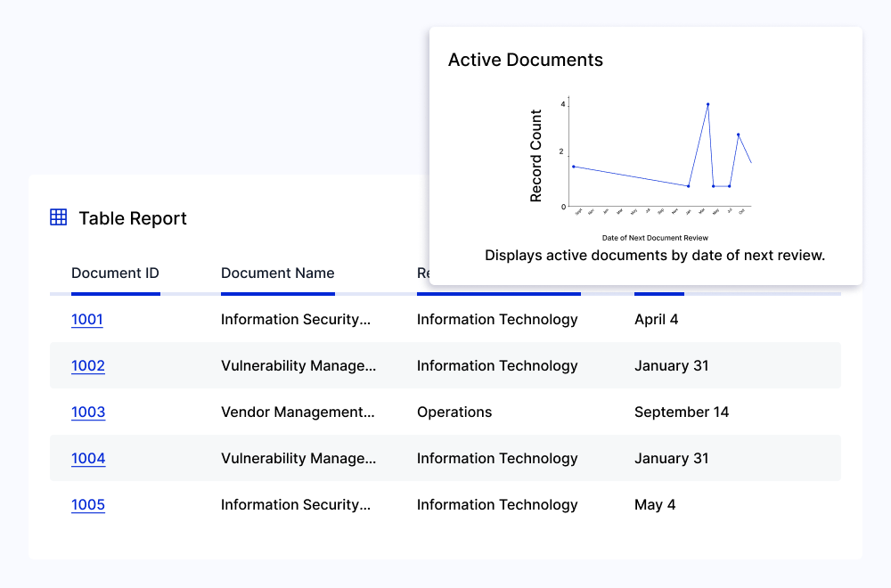Screen dimensions: 891x588
Task: Click the September 14 date cell
Action: 682,412
